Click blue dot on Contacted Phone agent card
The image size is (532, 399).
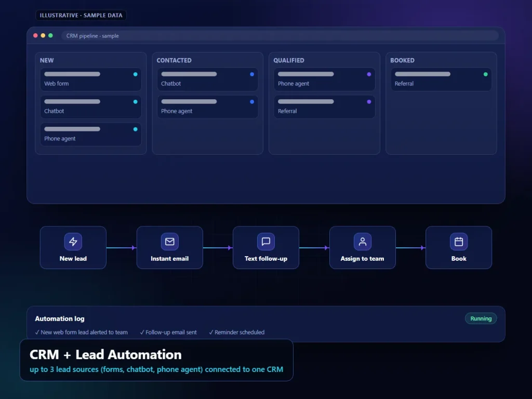[252, 102]
